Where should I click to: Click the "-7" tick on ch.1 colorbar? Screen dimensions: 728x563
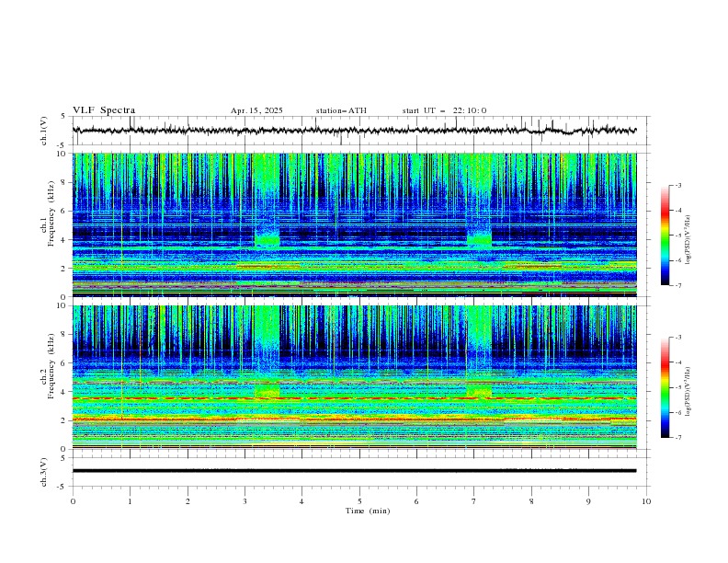677,285
